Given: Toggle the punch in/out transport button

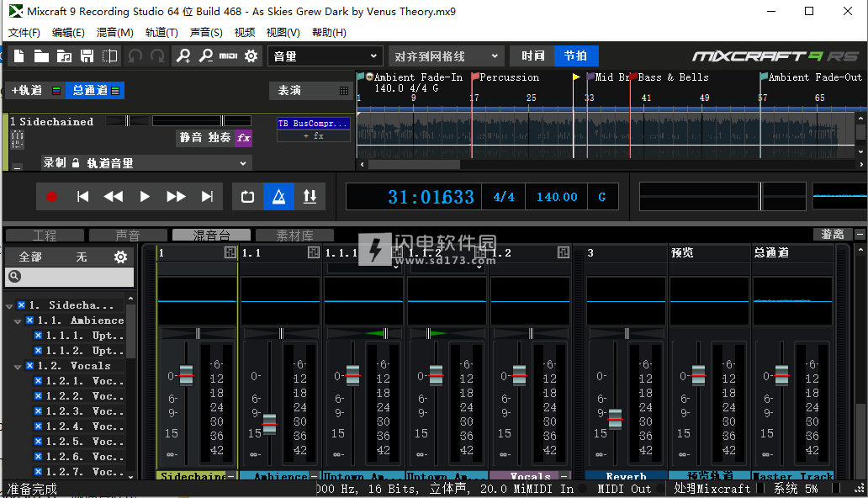Looking at the screenshot, I should (310, 197).
